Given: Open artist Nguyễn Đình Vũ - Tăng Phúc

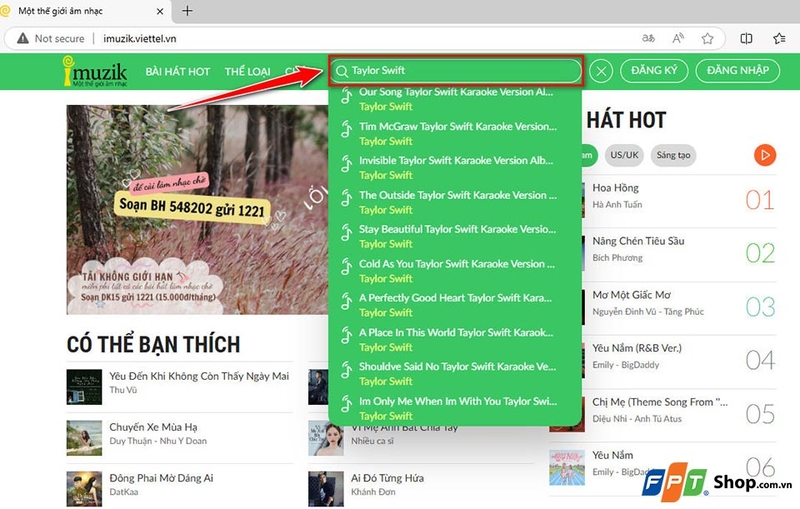Looking at the screenshot, I should click(648, 312).
